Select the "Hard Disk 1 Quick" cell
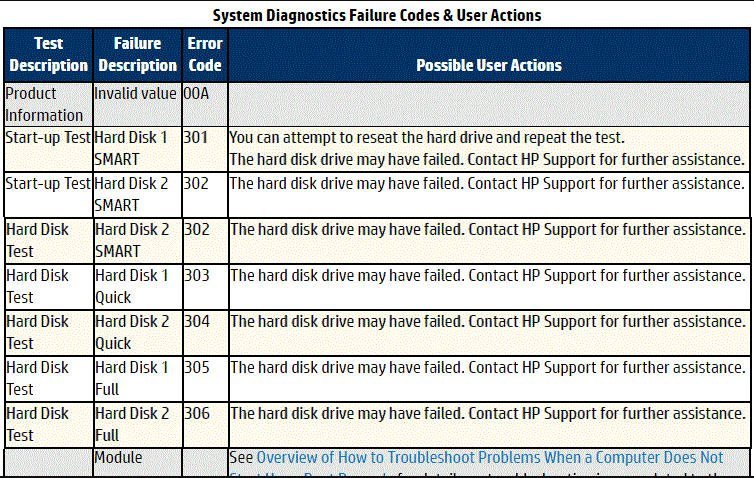 [x=131, y=286]
